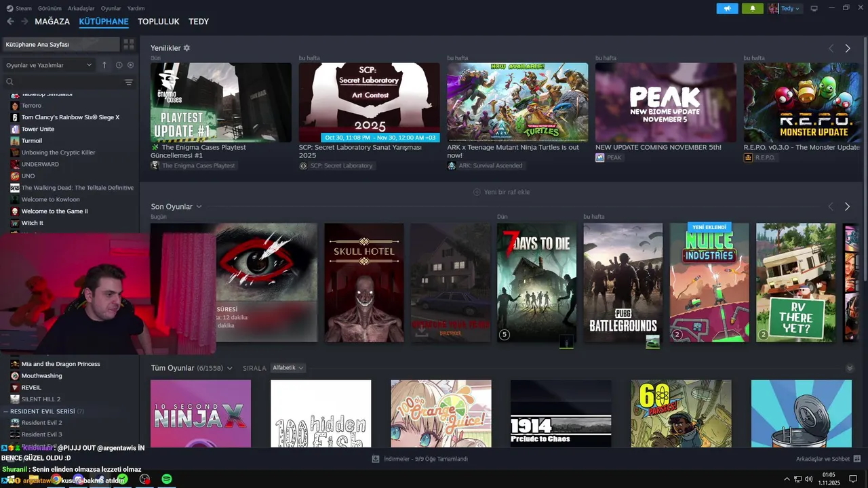Screen dimensions: 868x488
Task: Open Nuice Industries game cover
Action: [709, 283]
